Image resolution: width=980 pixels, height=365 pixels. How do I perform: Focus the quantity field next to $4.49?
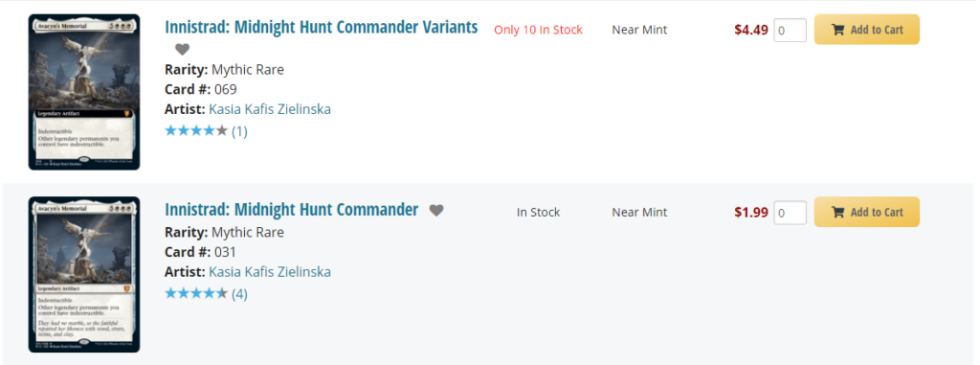pos(790,30)
